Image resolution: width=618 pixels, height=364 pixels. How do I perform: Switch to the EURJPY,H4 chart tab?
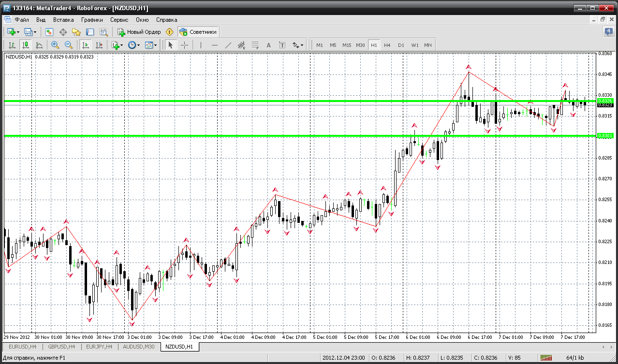coord(99,347)
